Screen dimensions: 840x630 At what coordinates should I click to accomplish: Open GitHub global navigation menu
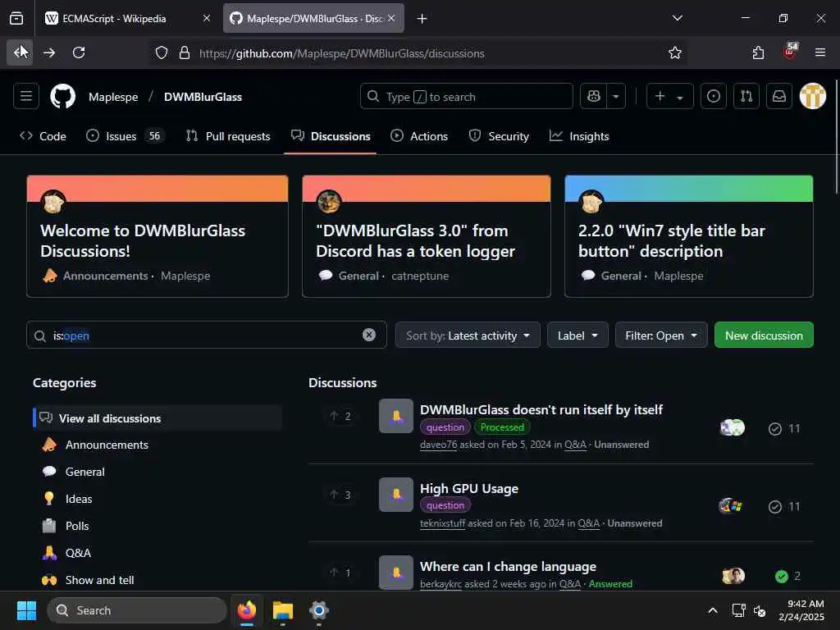26,97
